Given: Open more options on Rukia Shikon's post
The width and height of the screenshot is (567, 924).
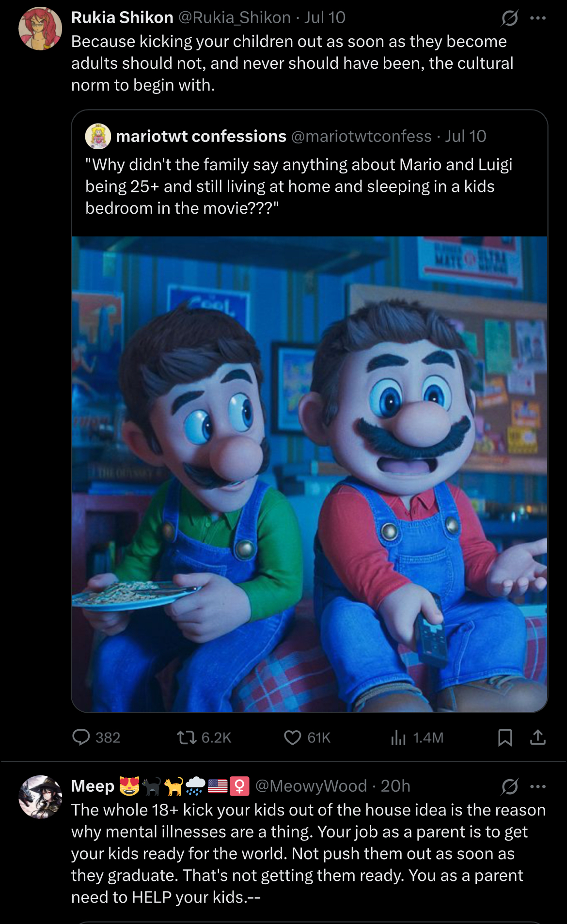Looking at the screenshot, I should click(538, 18).
